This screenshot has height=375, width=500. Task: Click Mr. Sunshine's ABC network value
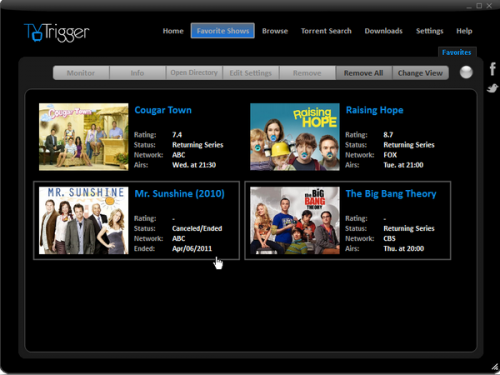pos(179,238)
